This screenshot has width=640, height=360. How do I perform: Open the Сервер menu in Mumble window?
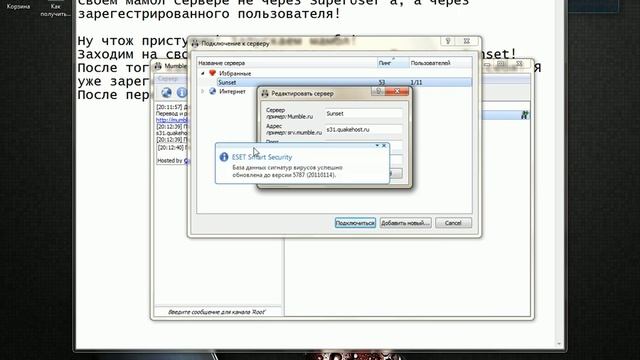[x=167, y=78]
